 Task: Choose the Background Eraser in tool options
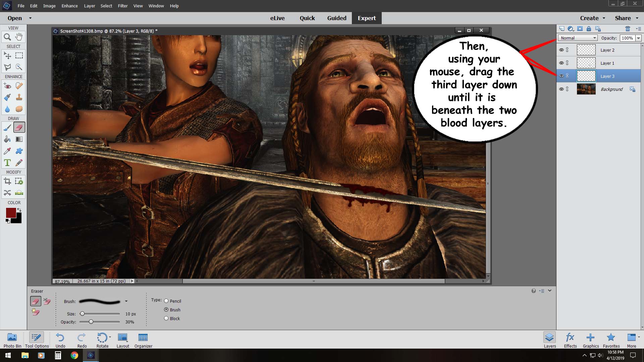pos(47,301)
